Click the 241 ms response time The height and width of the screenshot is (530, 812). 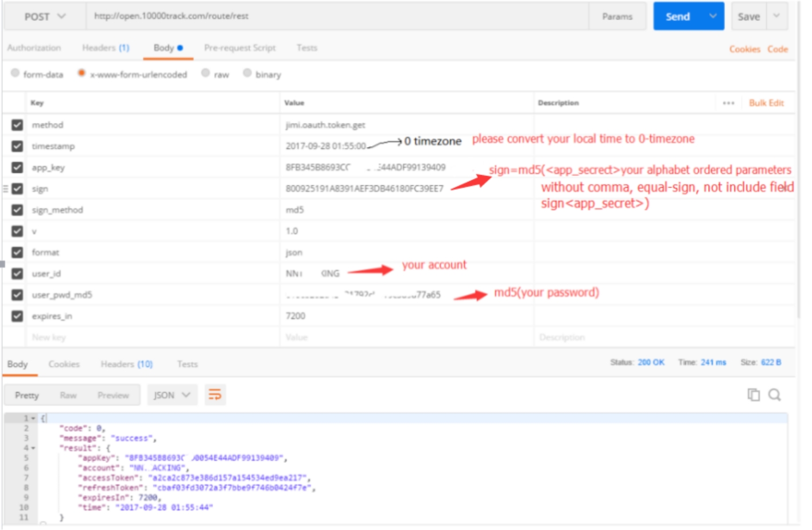click(x=713, y=362)
